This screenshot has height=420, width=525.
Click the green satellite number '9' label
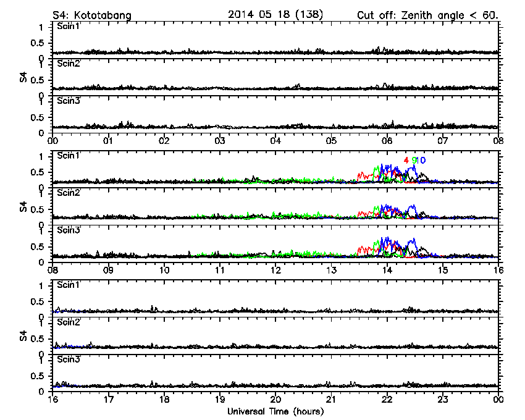(x=414, y=160)
